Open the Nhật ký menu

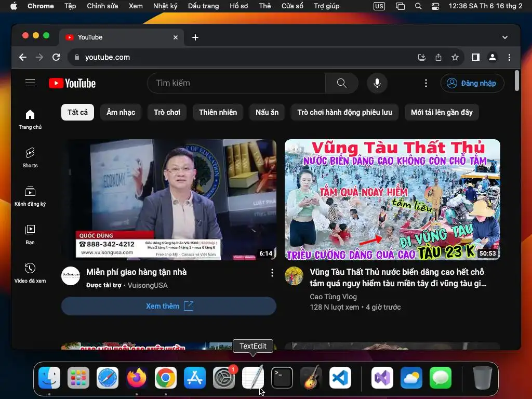point(165,6)
